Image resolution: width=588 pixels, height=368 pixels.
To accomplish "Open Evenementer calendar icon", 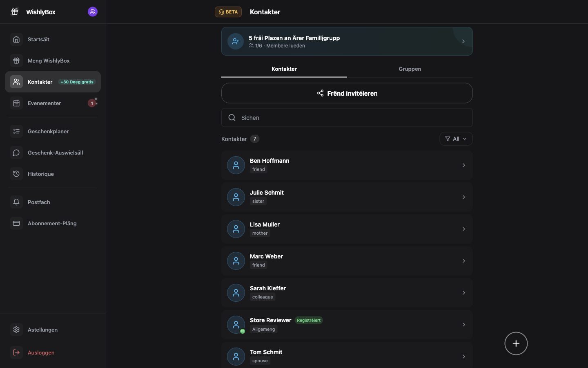I will pos(16,103).
